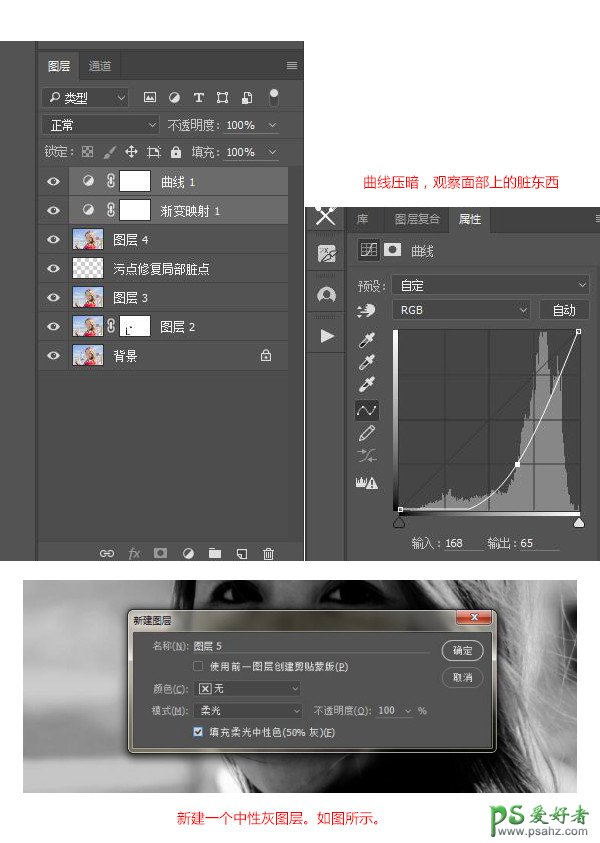
Task: Click the add layer mask icon
Action: [x=160, y=553]
